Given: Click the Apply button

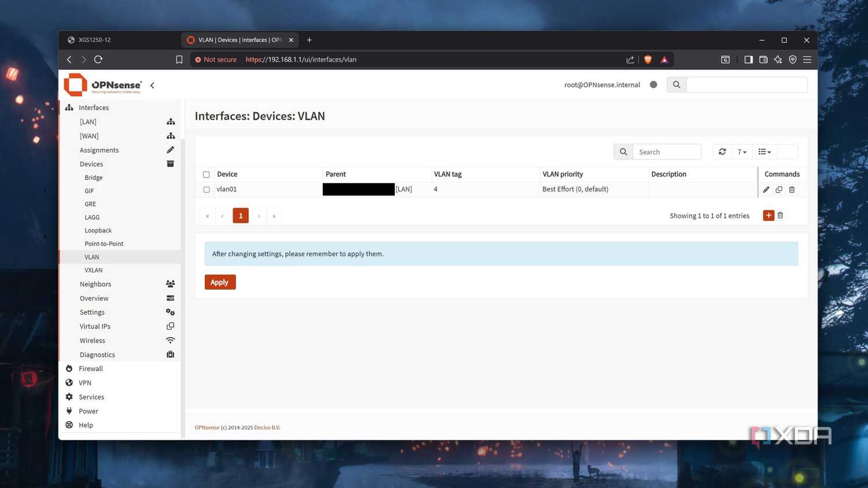Looking at the screenshot, I should [220, 282].
